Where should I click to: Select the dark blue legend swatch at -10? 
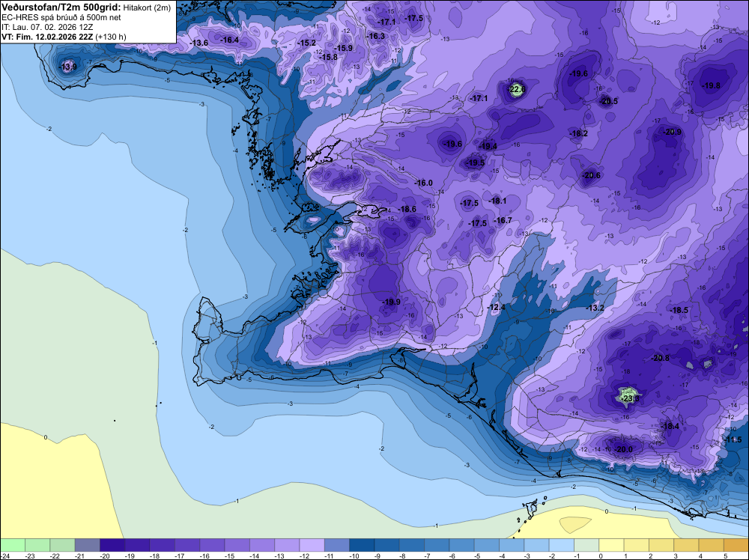pos(362,545)
